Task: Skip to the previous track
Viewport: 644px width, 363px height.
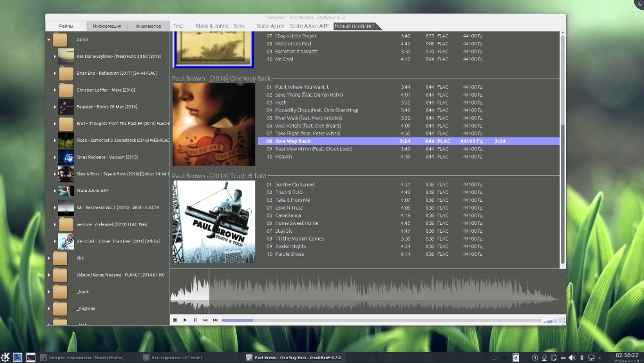Action: (x=205, y=320)
